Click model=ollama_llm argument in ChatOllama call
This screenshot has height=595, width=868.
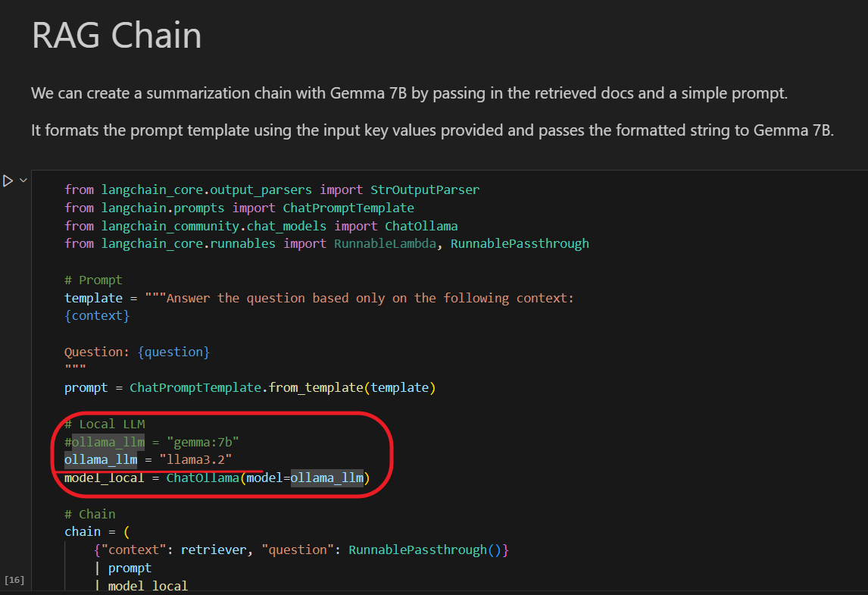(x=305, y=478)
